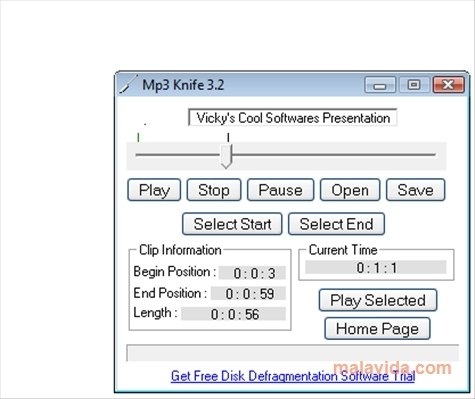Close the Mp3 Knife 3.2 window
Image resolution: width=475 pixels, height=399 pixels.
tap(448, 85)
